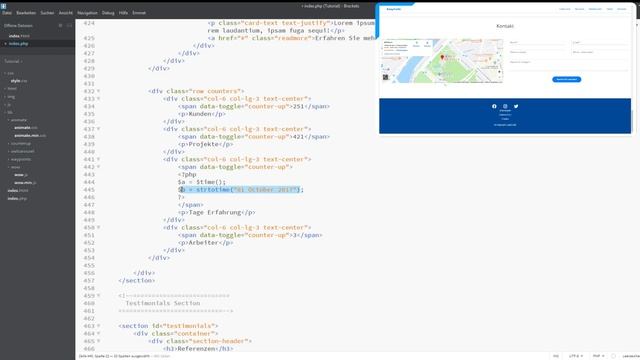Open the Bearbeiten menu
Screen dimensions: 640x360
click(x=26, y=13)
